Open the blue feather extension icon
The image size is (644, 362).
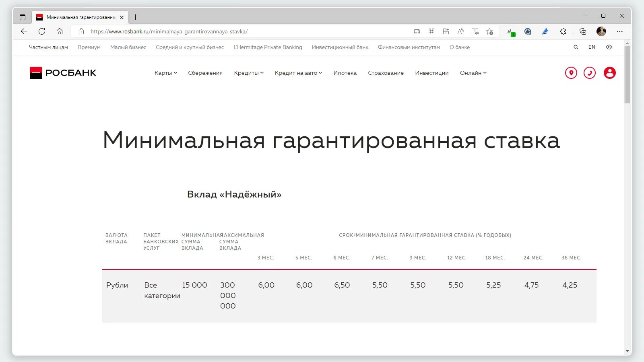click(545, 31)
